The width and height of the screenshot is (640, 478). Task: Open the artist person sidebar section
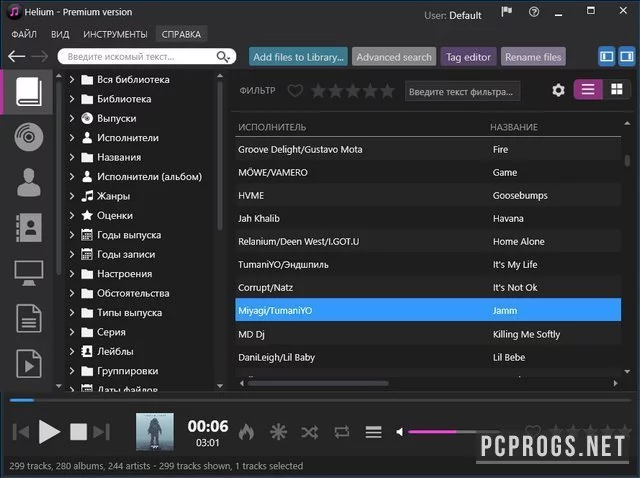[29, 182]
